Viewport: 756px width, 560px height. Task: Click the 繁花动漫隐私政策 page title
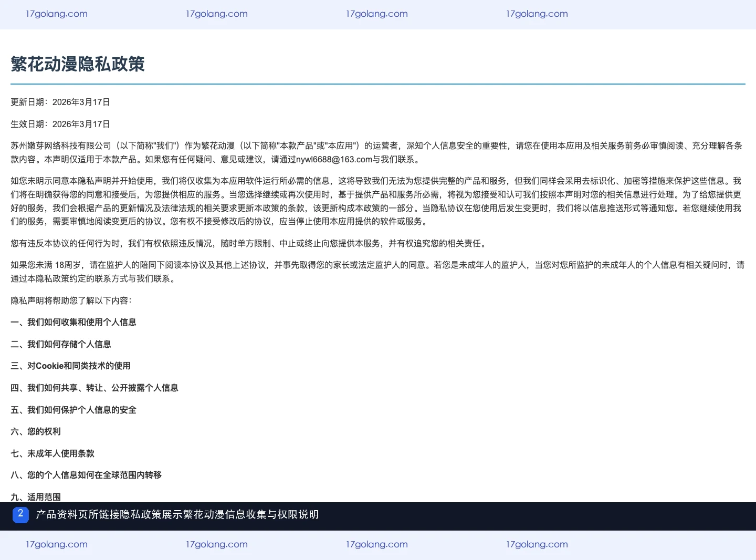pyautogui.click(x=78, y=64)
